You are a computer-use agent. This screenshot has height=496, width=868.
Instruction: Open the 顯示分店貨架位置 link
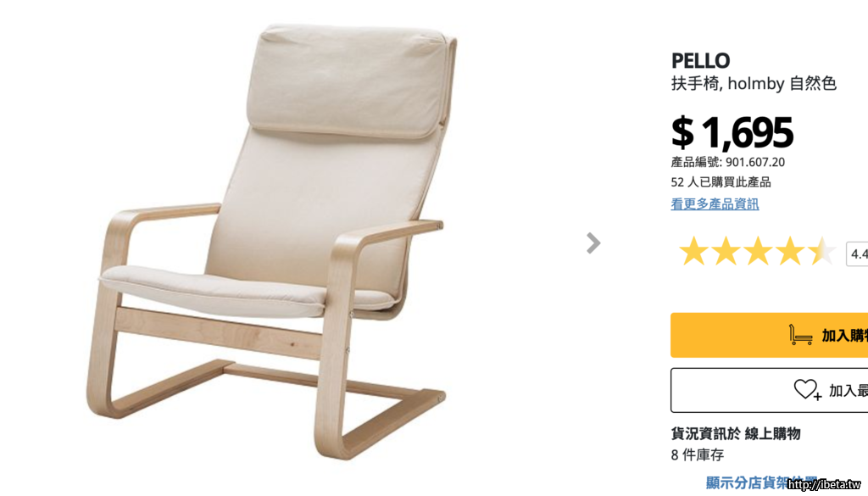(761, 482)
